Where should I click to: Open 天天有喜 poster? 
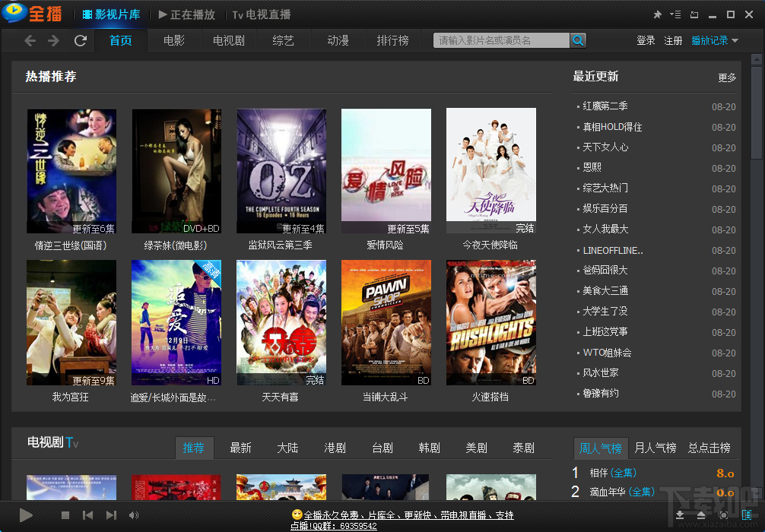(x=281, y=323)
